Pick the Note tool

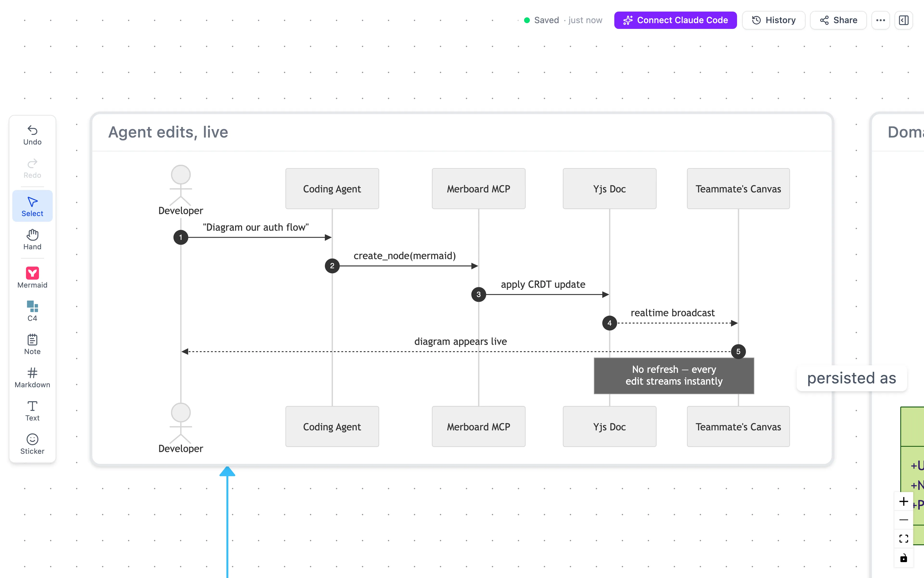click(32, 344)
